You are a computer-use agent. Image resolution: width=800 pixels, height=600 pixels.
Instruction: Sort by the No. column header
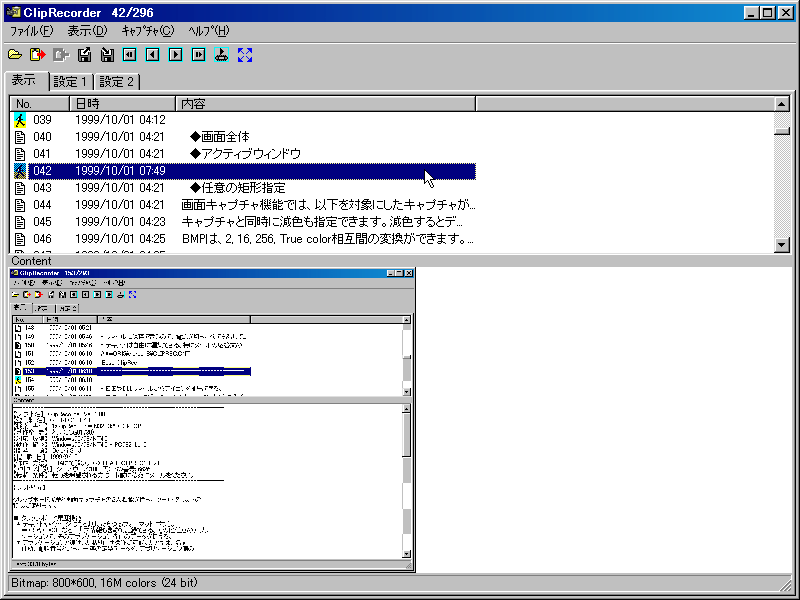pos(40,104)
